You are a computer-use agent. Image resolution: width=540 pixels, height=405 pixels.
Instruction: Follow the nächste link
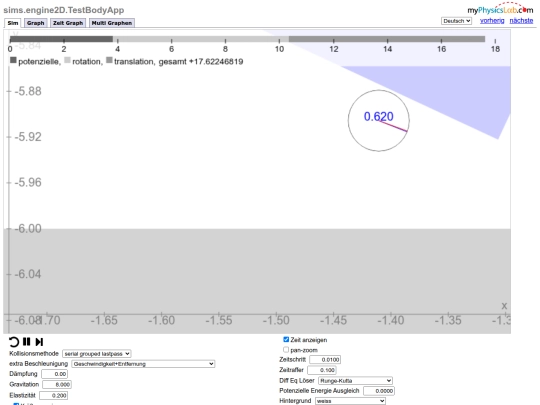pyautogui.click(x=521, y=21)
